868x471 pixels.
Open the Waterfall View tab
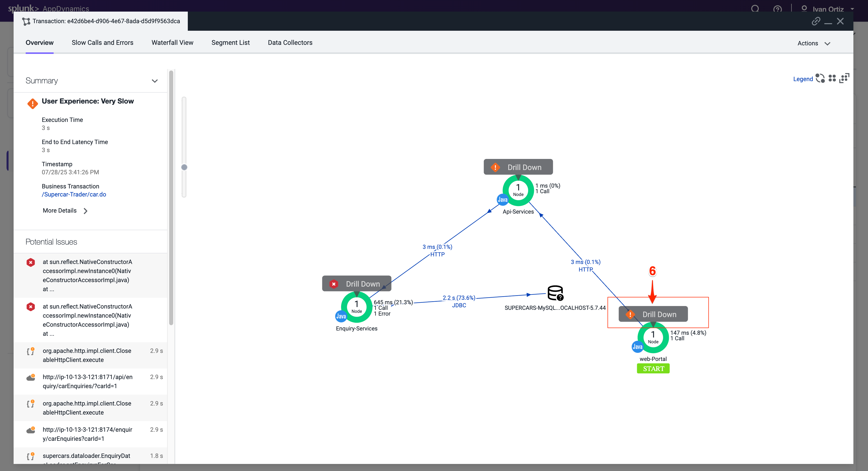[172, 43]
